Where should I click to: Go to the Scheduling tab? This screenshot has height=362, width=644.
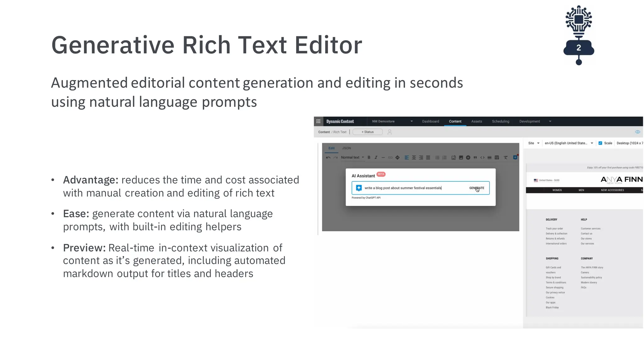[x=500, y=121]
